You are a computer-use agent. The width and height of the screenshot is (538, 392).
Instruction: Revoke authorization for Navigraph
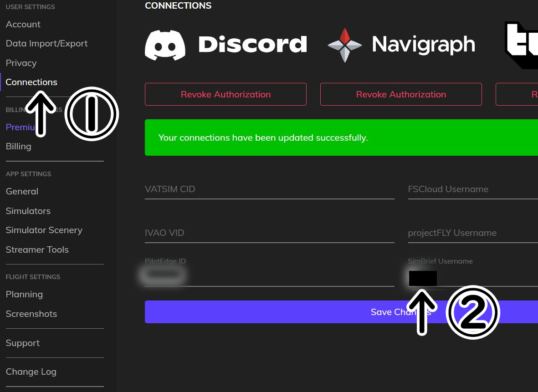tap(401, 94)
